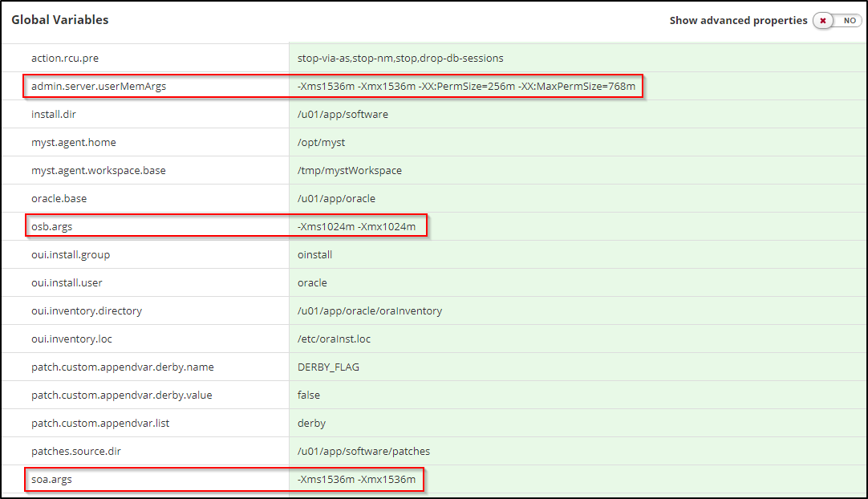Edit the /u01/app/oracle value
Image resolution: width=868 pixels, height=499 pixels.
click(336, 198)
